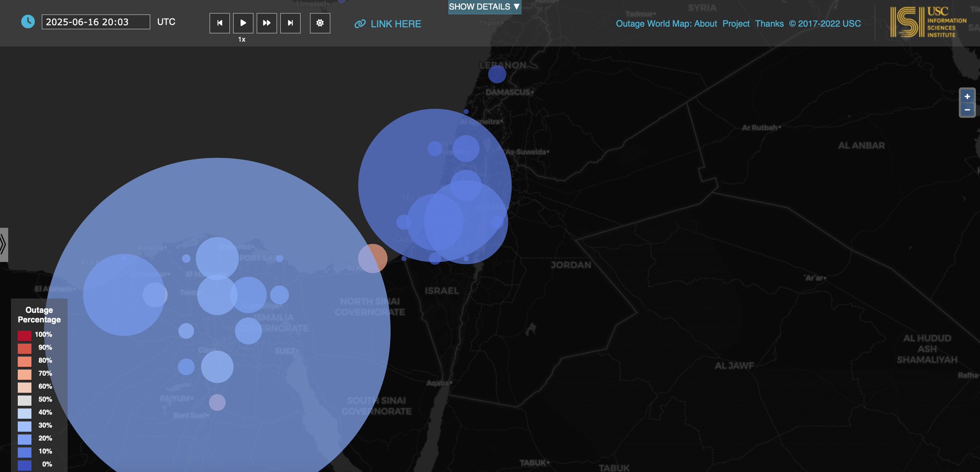Click the 20% outage legend swatch
980x472 pixels.
coord(24,439)
